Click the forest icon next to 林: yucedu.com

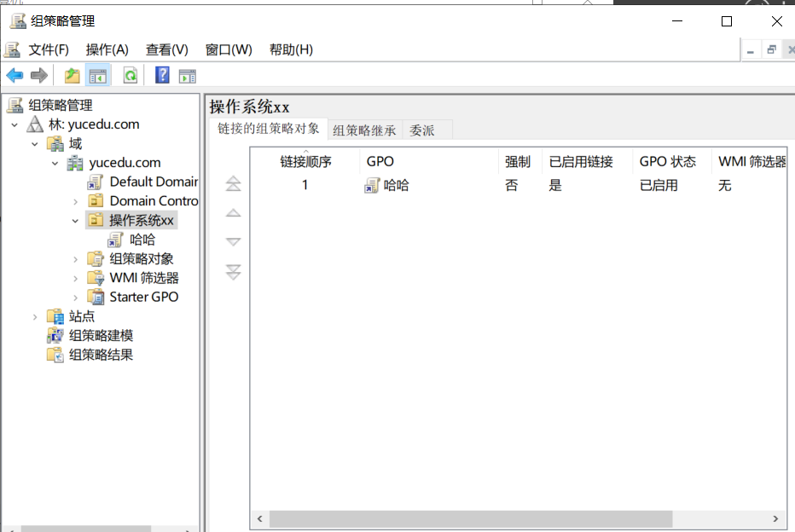(34, 124)
